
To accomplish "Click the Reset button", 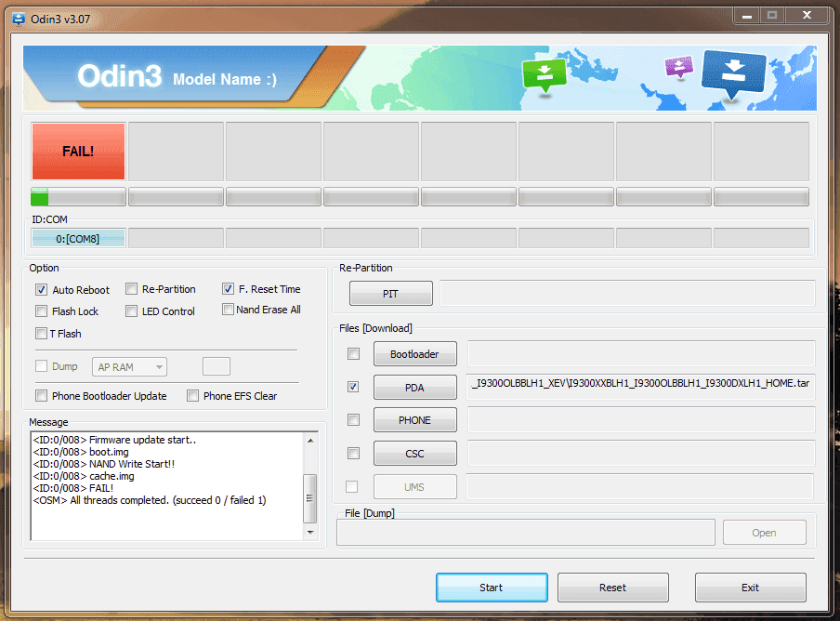I will tap(613, 588).
